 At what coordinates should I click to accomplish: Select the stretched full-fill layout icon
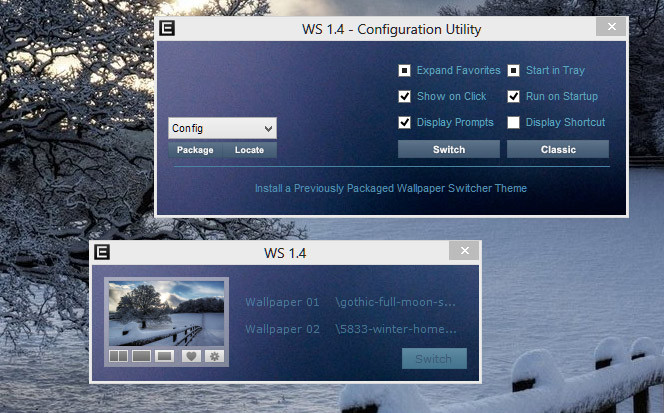click(141, 356)
